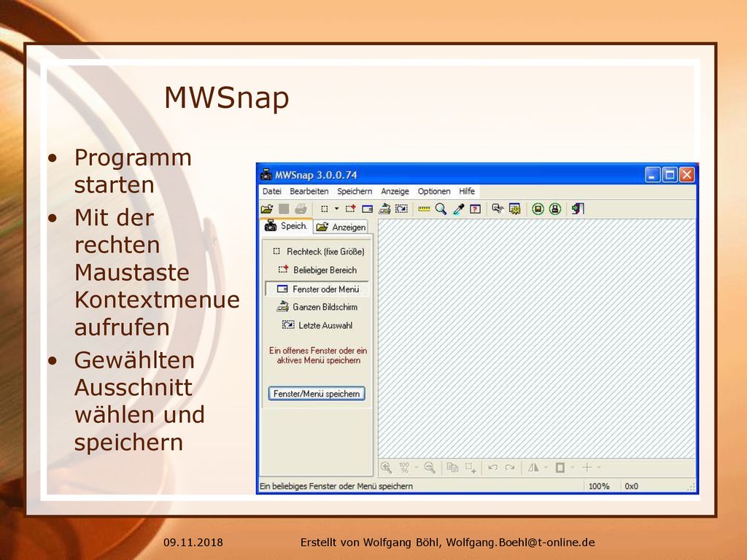Click the Fenster/Menü speichern button
Screen dimensions: 747x560
[317, 394]
